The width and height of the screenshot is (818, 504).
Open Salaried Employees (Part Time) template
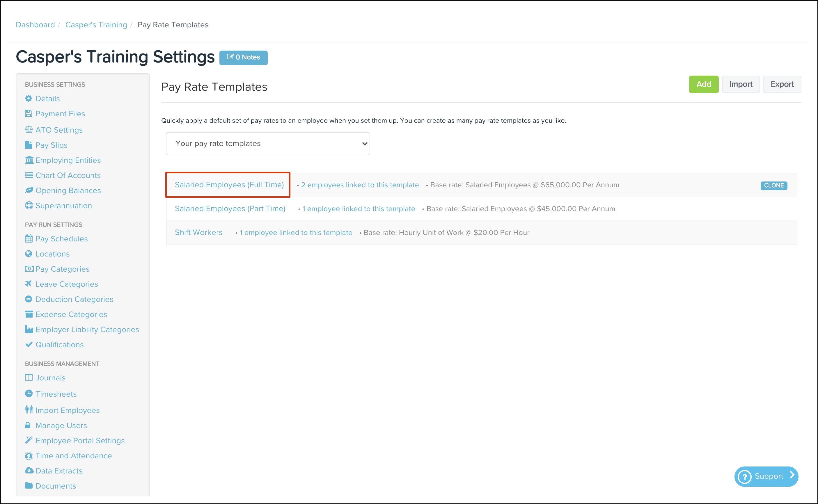[230, 209]
